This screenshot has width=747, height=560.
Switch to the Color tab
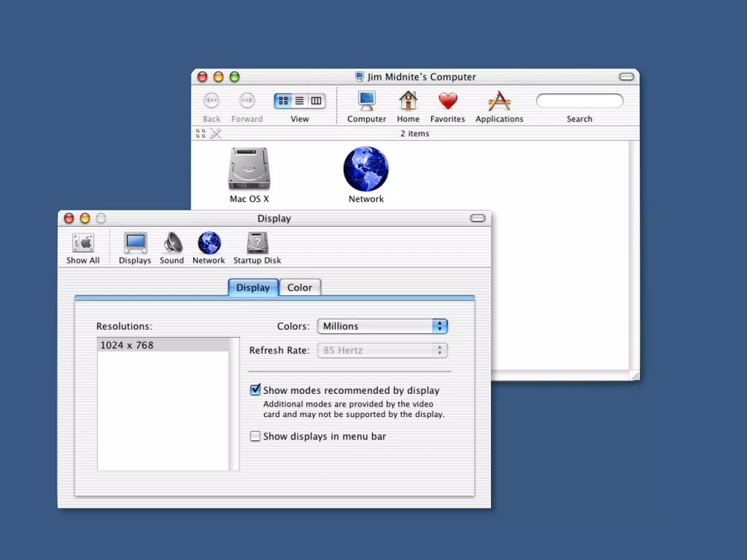coord(299,288)
